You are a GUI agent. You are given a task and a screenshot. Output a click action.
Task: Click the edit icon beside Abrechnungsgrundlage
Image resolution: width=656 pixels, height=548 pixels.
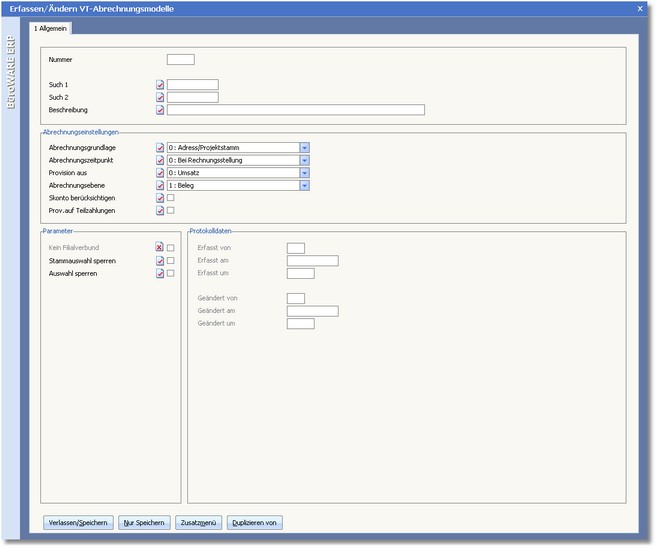[x=160, y=147]
